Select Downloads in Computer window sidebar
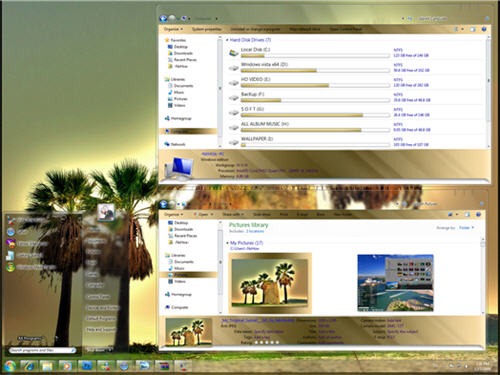Viewport: 500px width, 375px height. point(180,53)
